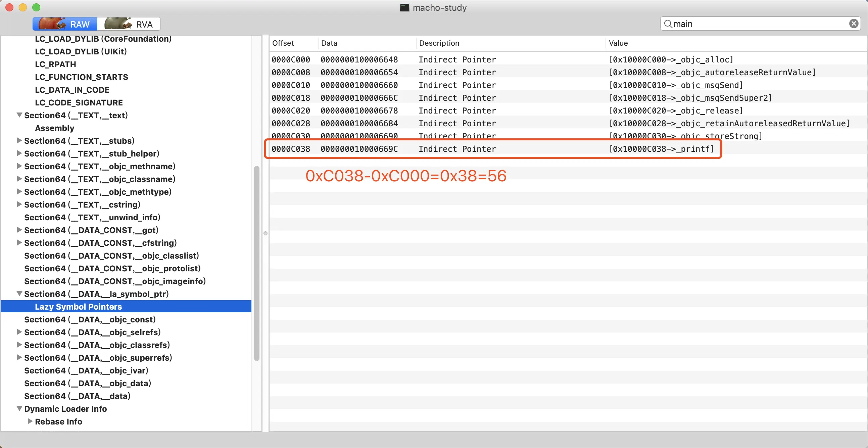Select the Assembly tree item
Screen dimensions: 868x448
pos(55,128)
